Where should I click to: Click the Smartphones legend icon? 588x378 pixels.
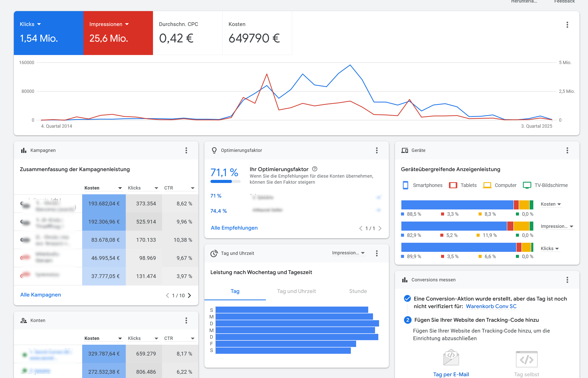click(x=405, y=185)
